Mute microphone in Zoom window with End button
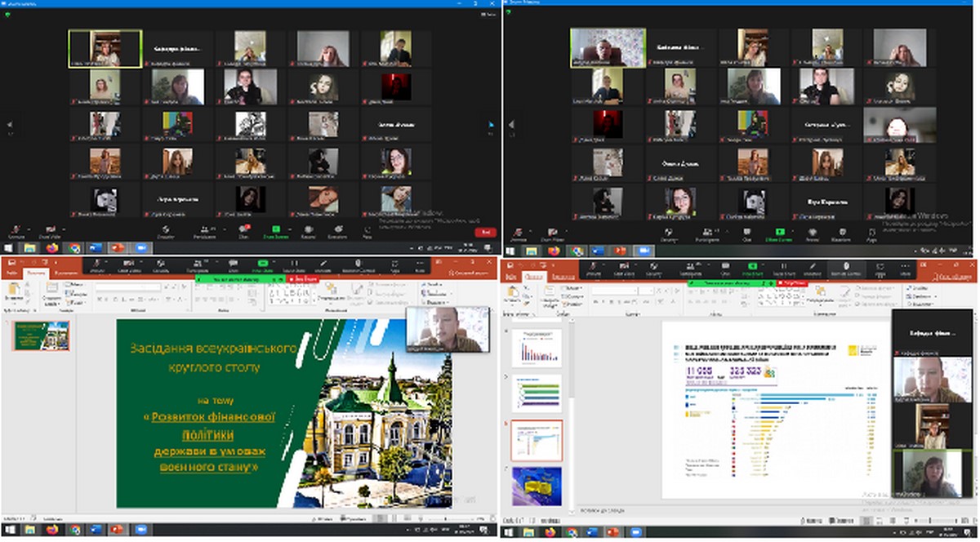Screen dimensions: 980x542 click(x=15, y=230)
